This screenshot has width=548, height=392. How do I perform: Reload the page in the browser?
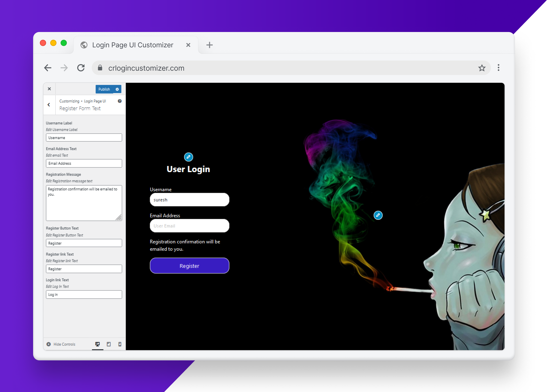pos(81,68)
